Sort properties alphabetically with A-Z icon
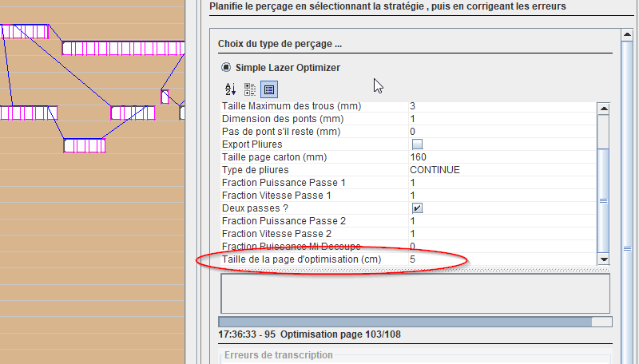The image size is (639, 364). click(x=230, y=89)
